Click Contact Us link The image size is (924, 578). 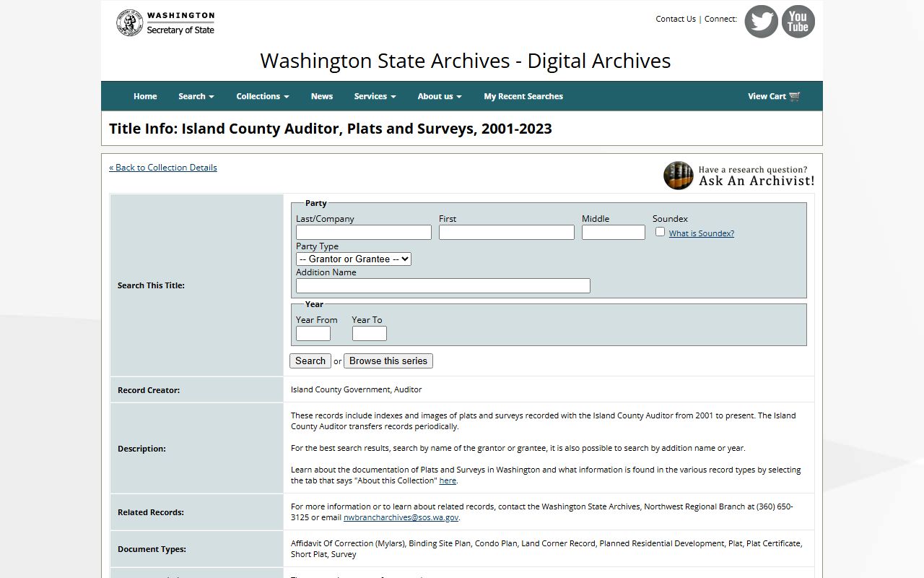pyautogui.click(x=676, y=19)
